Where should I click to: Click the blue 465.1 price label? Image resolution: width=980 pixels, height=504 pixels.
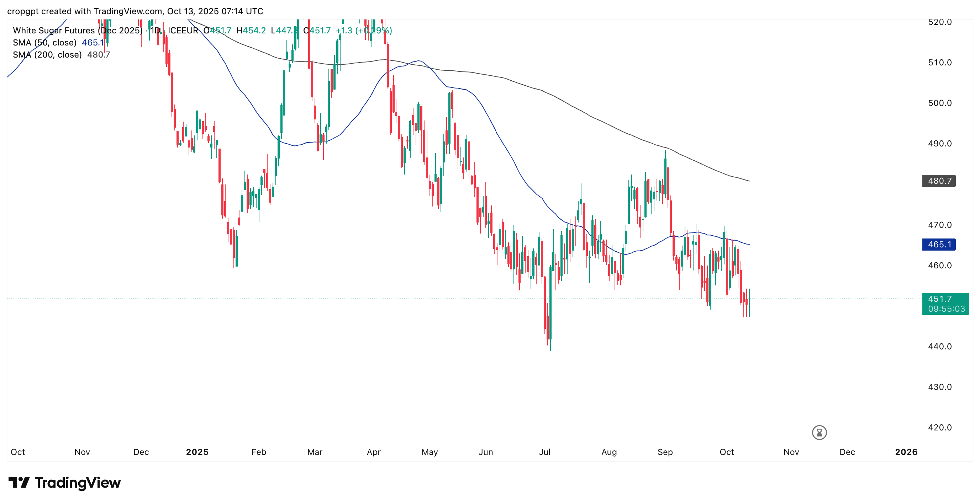[938, 245]
